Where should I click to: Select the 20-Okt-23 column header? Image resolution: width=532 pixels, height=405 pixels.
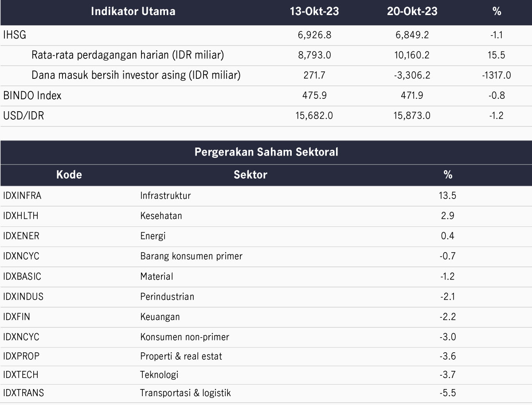[x=412, y=12]
